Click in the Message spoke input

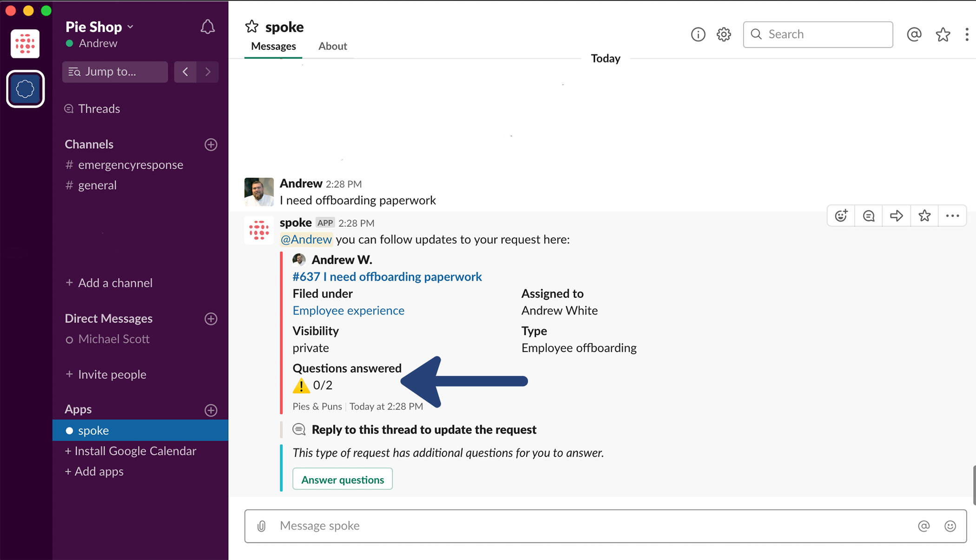click(606, 526)
